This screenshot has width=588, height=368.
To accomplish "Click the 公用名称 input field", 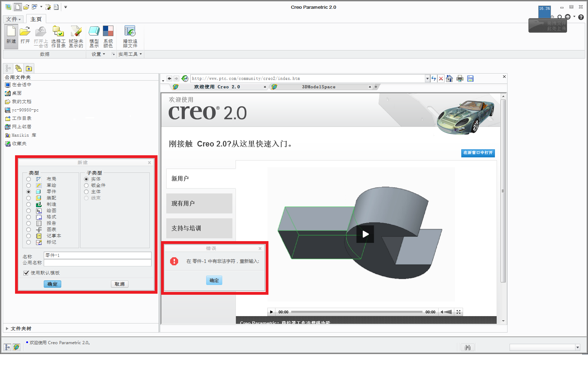I will [98, 263].
